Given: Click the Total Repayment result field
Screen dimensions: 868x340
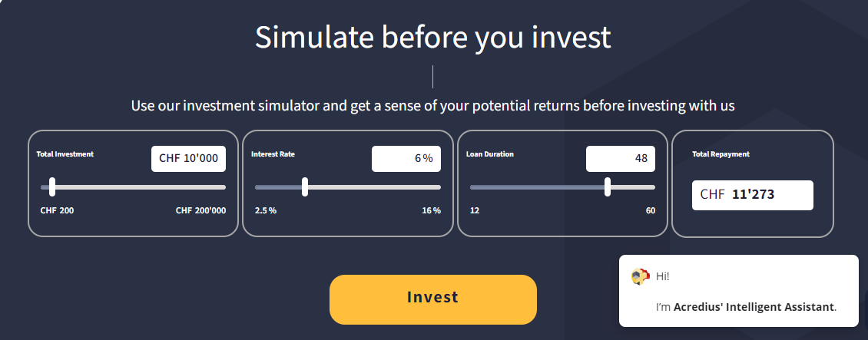Looking at the screenshot, I should coord(752,195).
